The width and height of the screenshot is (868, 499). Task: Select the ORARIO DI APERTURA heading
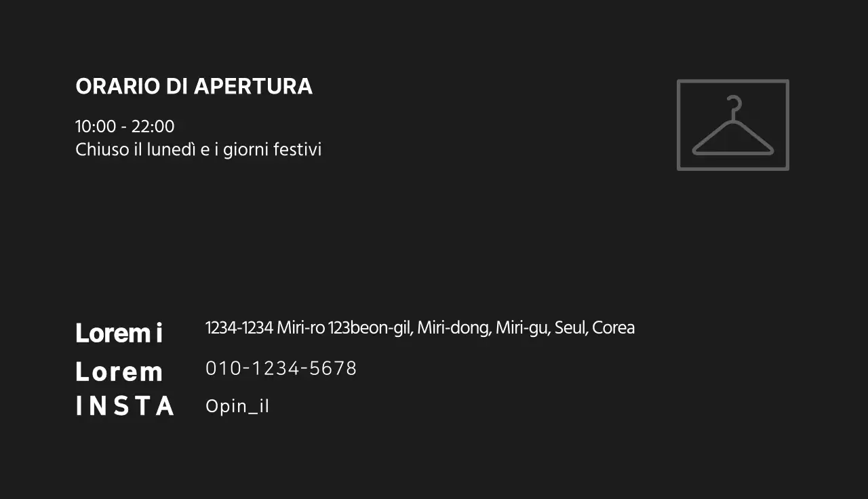(194, 87)
